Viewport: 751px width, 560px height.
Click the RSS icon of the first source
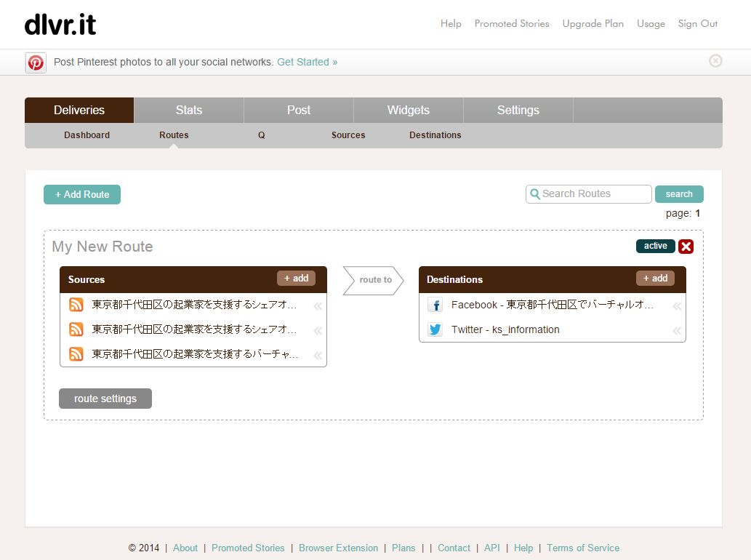tap(76, 305)
